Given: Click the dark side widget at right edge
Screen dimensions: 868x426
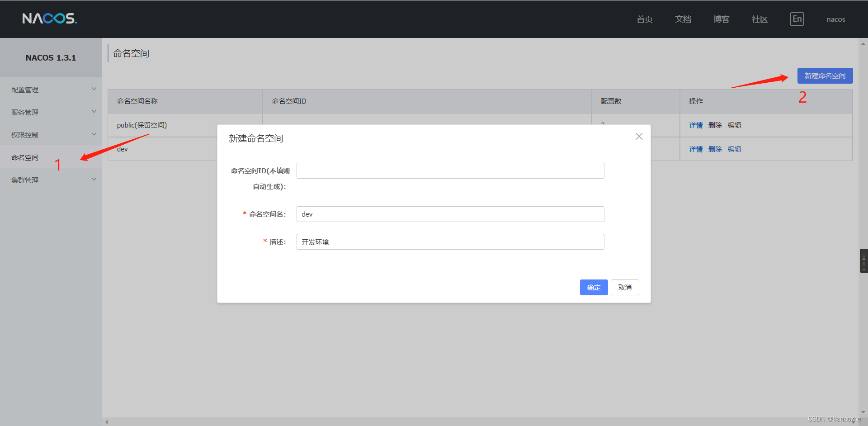Looking at the screenshot, I should point(863,260).
